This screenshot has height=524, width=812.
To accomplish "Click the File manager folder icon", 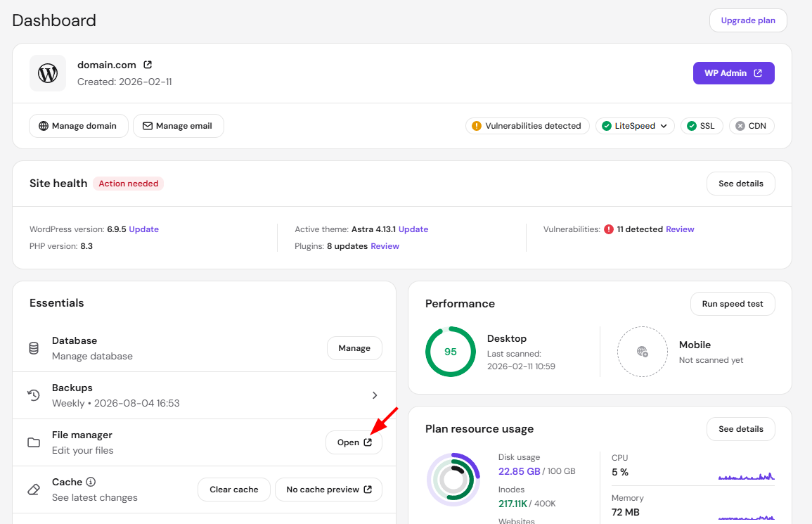I will coord(34,442).
